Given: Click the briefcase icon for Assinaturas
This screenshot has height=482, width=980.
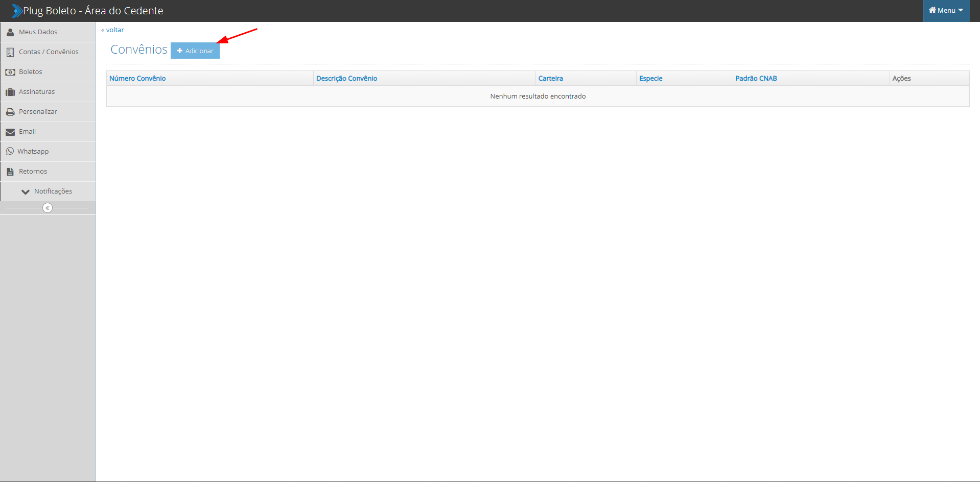Looking at the screenshot, I should (10, 92).
